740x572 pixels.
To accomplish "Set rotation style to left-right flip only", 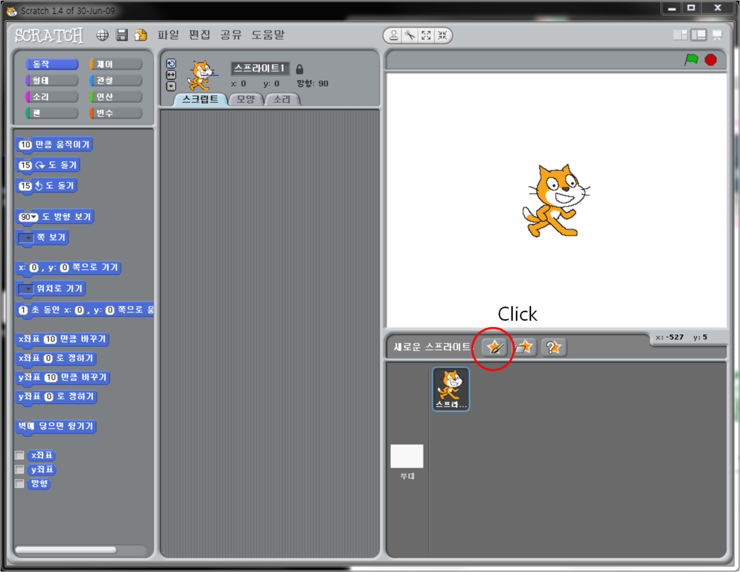I will click(171, 75).
